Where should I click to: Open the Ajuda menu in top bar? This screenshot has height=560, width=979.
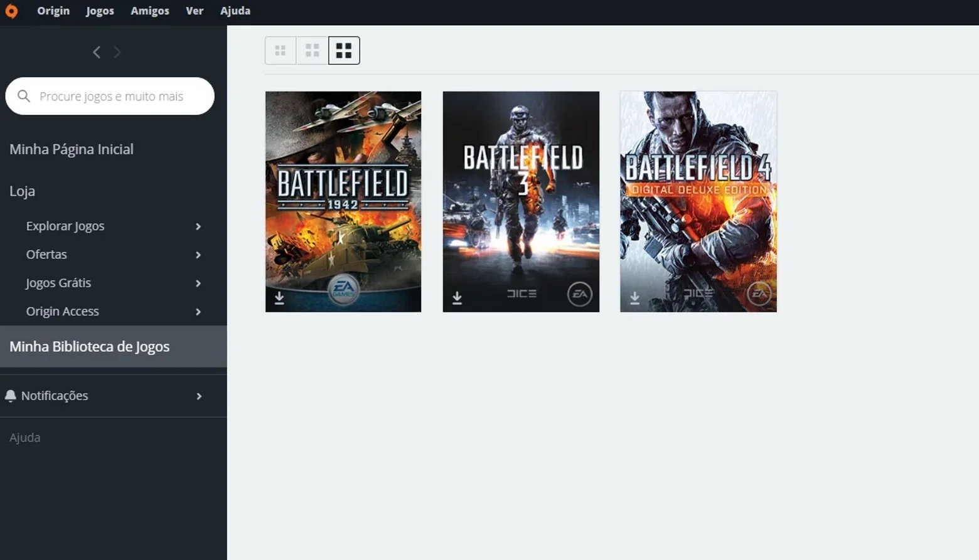click(x=235, y=11)
